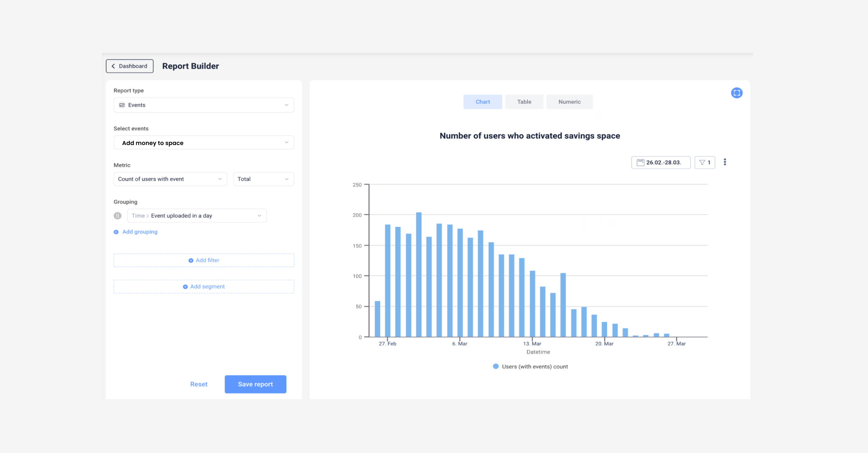Switch to the Numeric tab
The width and height of the screenshot is (868, 453).
click(569, 102)
